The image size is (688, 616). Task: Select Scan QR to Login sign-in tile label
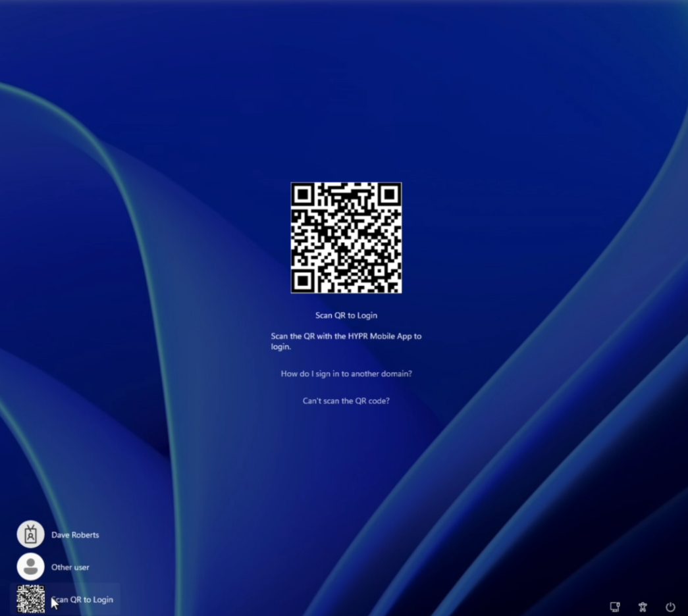point(83,600)
